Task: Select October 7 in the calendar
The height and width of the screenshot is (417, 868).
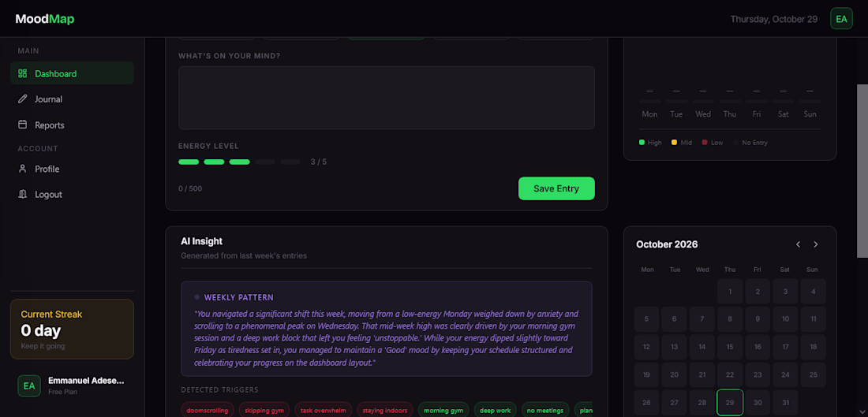Action: click(702, 319)
